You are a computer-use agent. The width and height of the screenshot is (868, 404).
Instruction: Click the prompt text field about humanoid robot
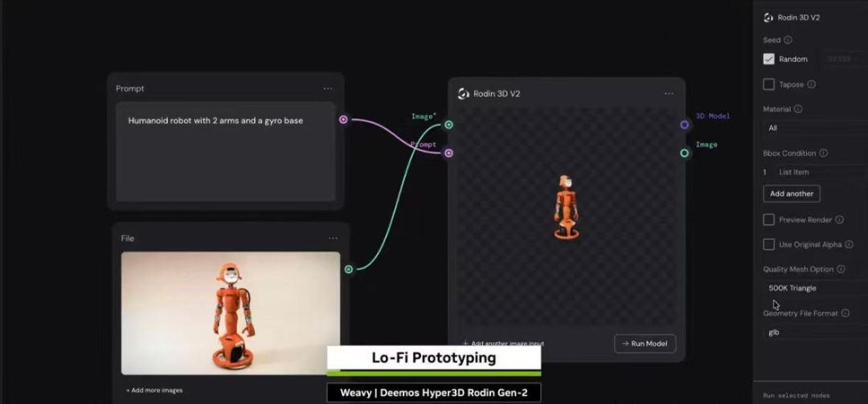coord(226,152)
